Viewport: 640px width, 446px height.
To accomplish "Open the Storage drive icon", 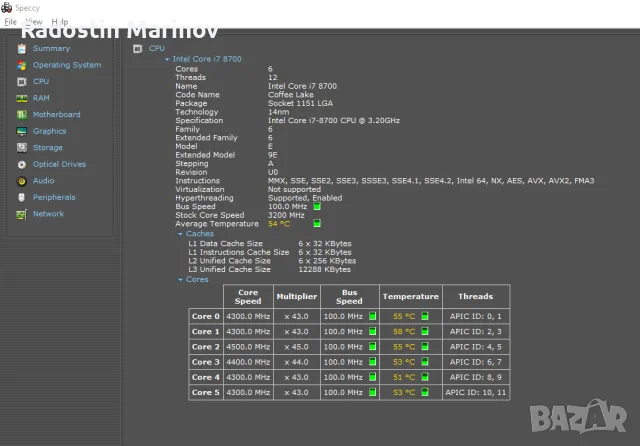I will (x=22, y=148).
